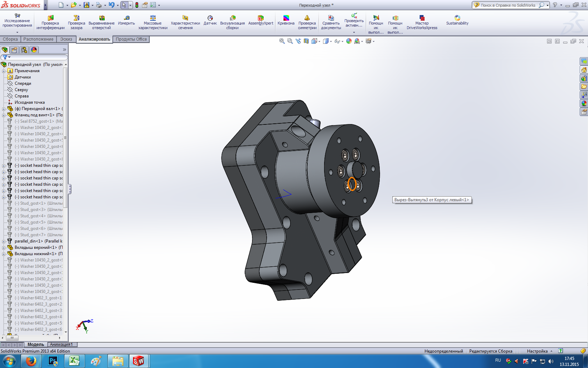588x368 pixels.
Task: Select Вкладыш верхний<1> component
Action: 35,247
